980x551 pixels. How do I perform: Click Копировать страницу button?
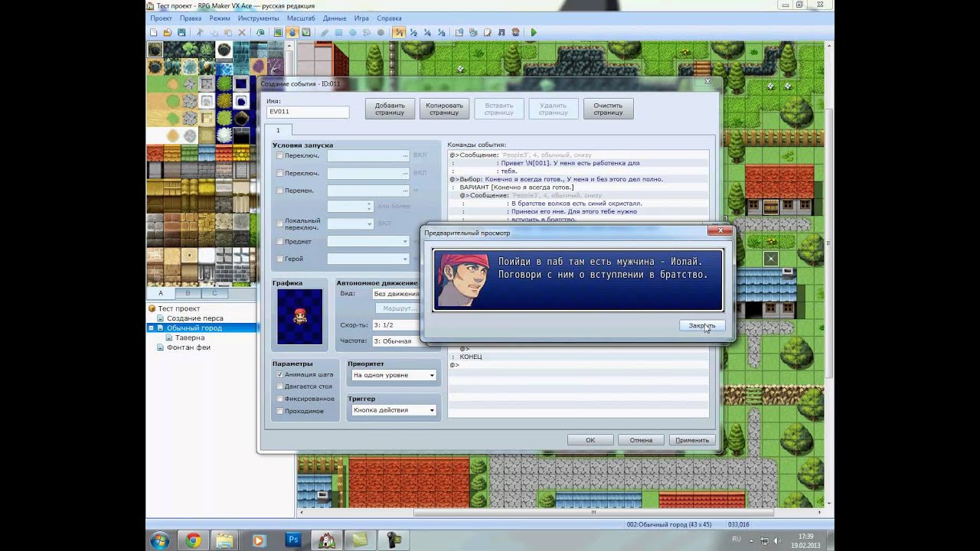pos(444,109)
